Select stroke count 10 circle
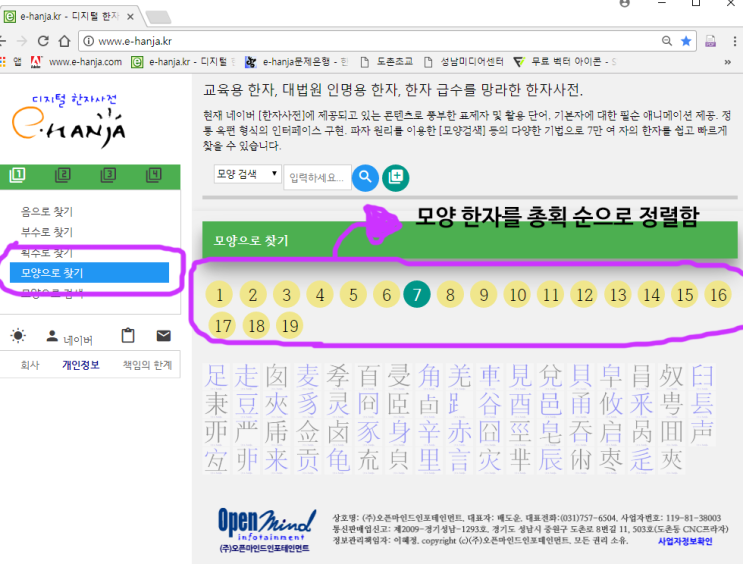Image resolution: width=743 pixels, height=564 pixels. click(x=517, y=294)
